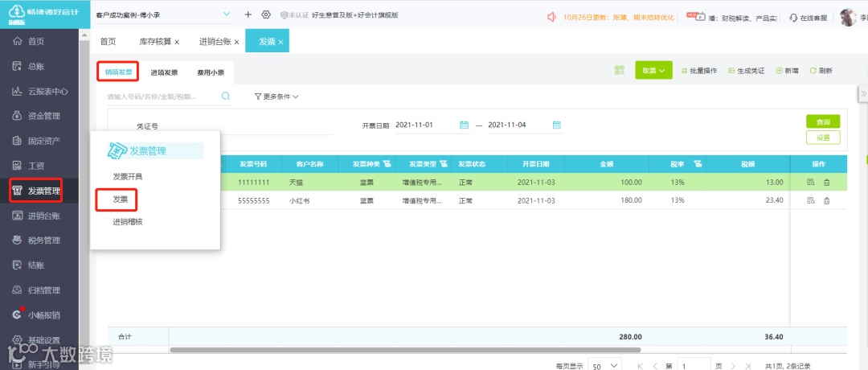Select the 销项发票 sub-tab
This screenshot has width=868, height=370.
click(x=118, y=72)
